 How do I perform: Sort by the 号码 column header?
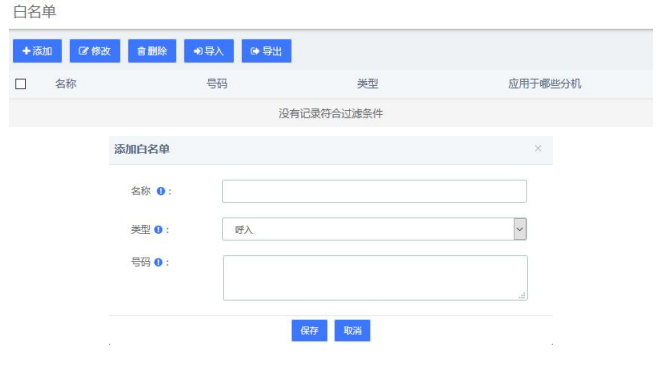[x=217, y=84]
